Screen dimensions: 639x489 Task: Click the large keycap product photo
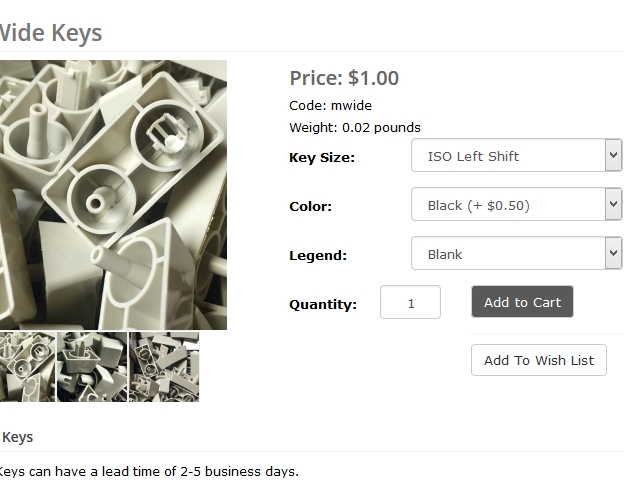[x=113, y=195]
